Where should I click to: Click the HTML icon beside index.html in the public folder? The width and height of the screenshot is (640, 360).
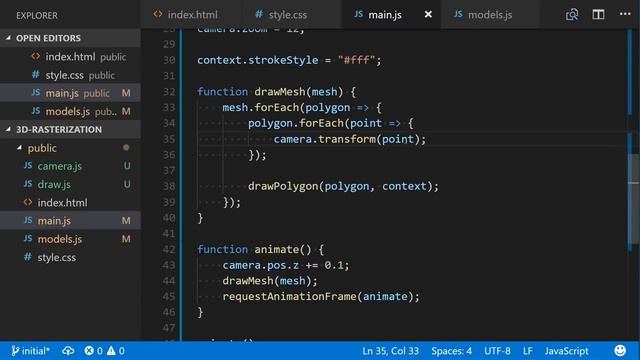(28, 202)
